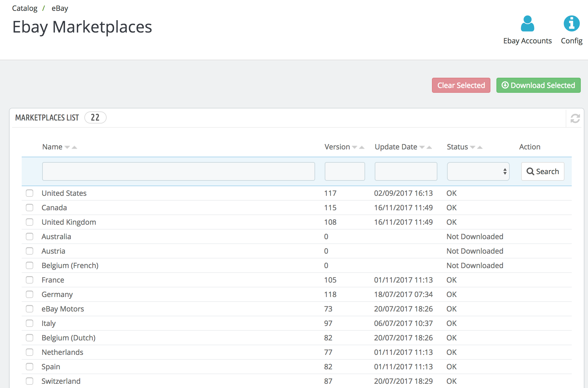Image resolution: width=588 pixels, height=388 pixels.
Task: Tick the Canada checkbox
Action: 30,208
